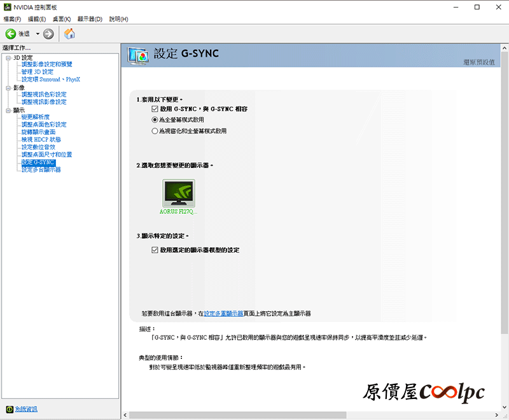Select the 為視窗化和全螢幕模式啟用 radio button
509x420 pixels.
155,131
